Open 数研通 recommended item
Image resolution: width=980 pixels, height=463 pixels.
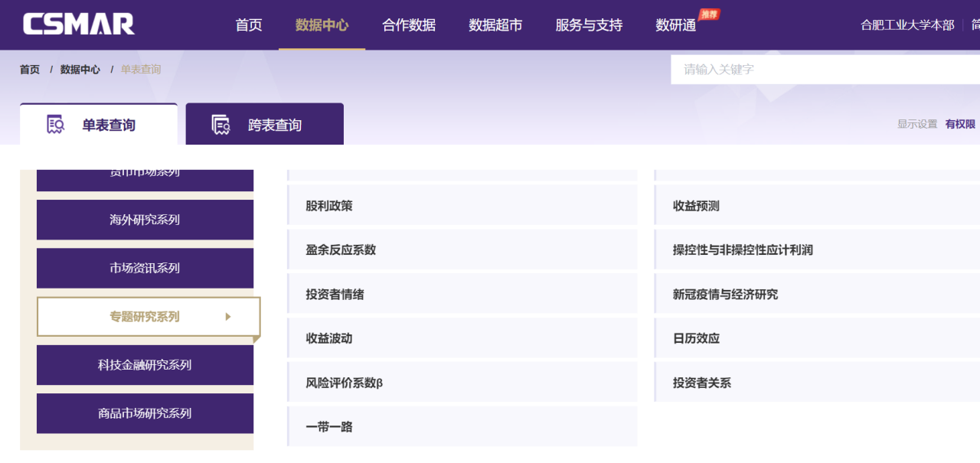pos(676,25)
